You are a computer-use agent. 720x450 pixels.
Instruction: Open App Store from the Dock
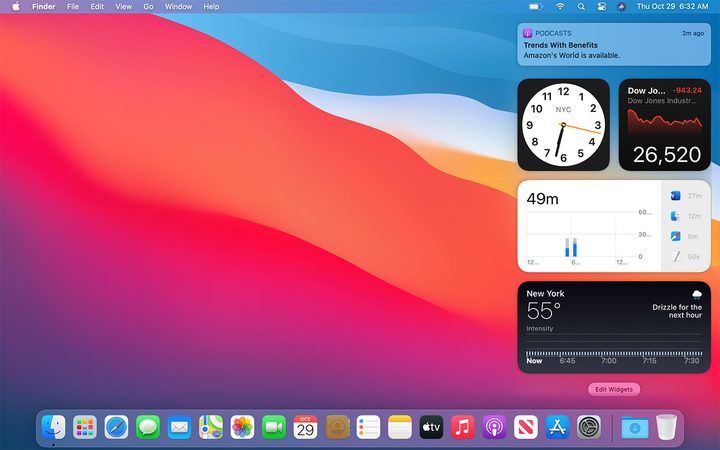pos(557,427)
